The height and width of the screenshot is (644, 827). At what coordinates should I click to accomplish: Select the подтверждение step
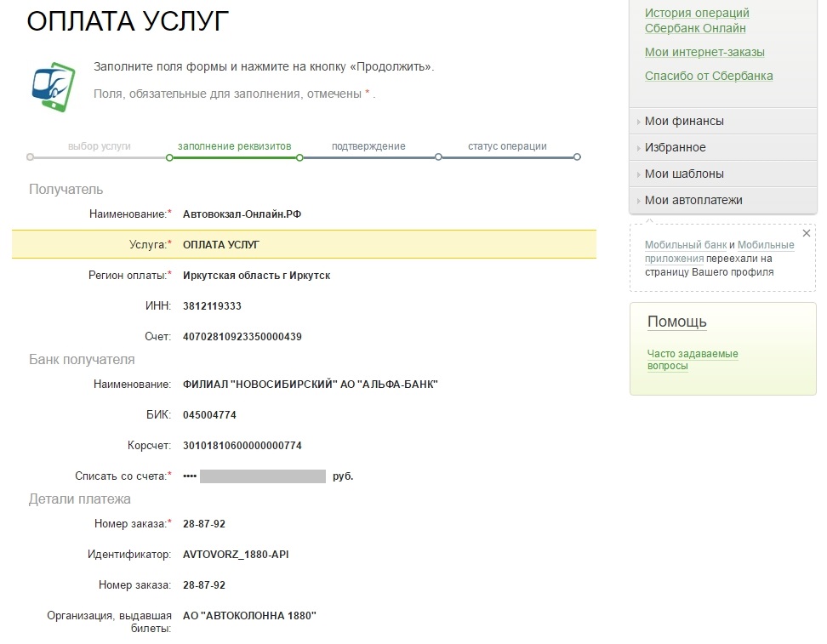[x=368, y=146]
